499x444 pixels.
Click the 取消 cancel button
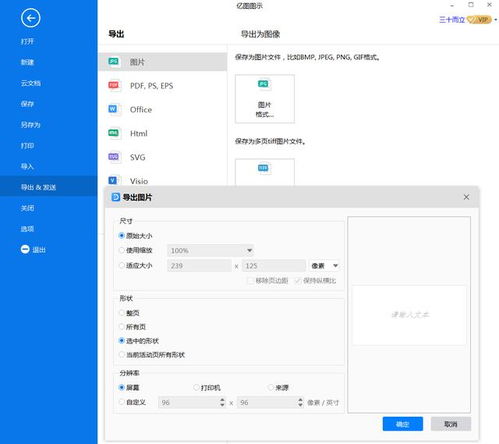pos(451,424)
